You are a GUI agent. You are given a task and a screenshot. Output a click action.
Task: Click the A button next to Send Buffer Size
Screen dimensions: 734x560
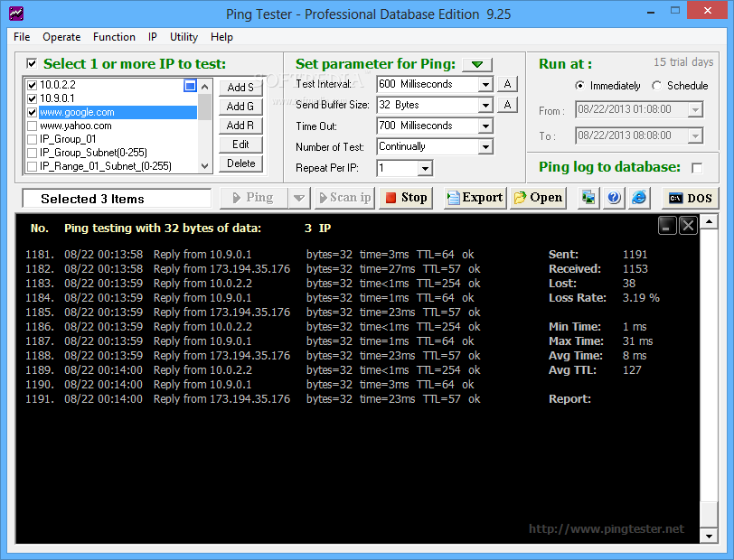pyautogui.click(x=507, y=105)
